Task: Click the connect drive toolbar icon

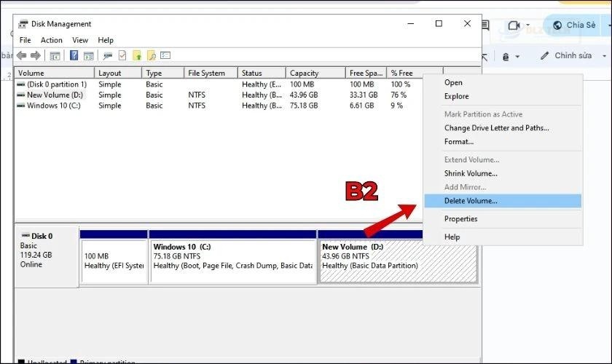Action: point(108,55)
